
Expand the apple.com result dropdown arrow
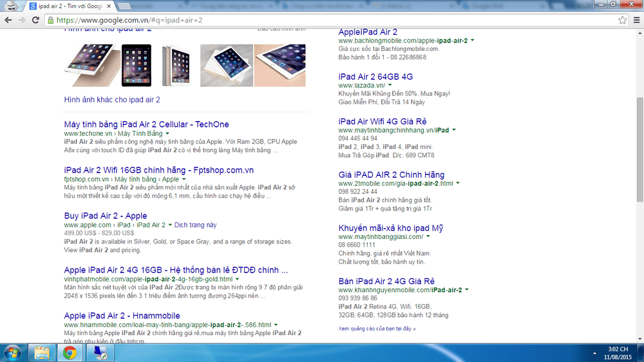pos(170,225)
